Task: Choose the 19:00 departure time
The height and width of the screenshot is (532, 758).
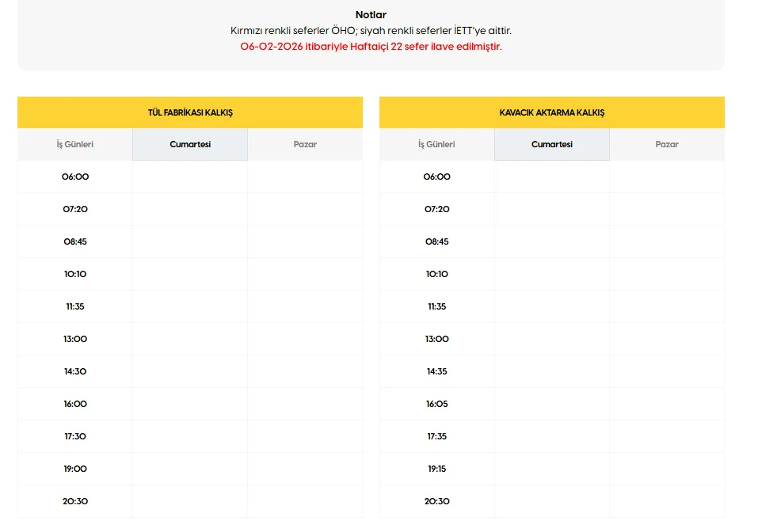Action: coord(75,469)
